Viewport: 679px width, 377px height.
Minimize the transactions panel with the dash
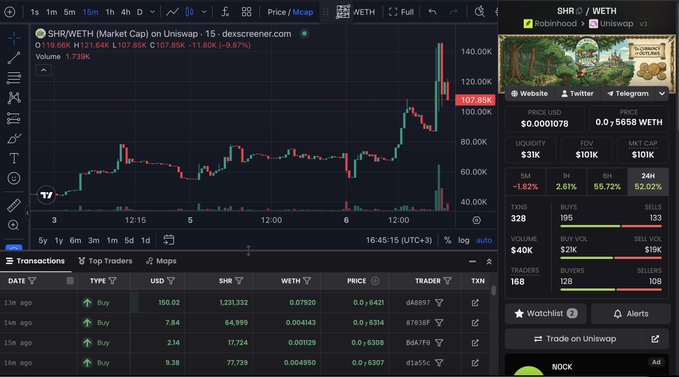[472, 261]
